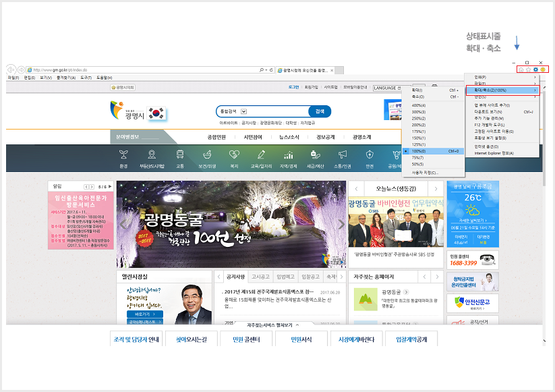Open the gear Tools icon in browser

535,69
